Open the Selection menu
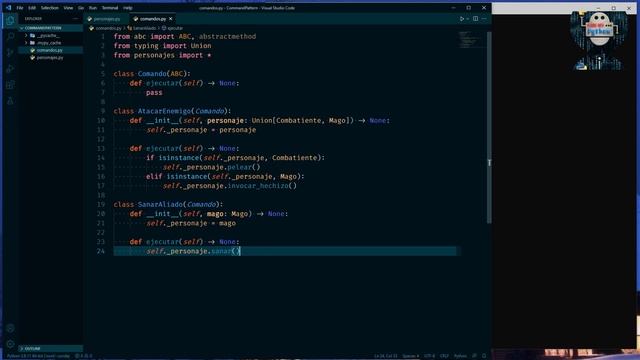Viewport: 640px width, 360px height. (x=49, y=8)
